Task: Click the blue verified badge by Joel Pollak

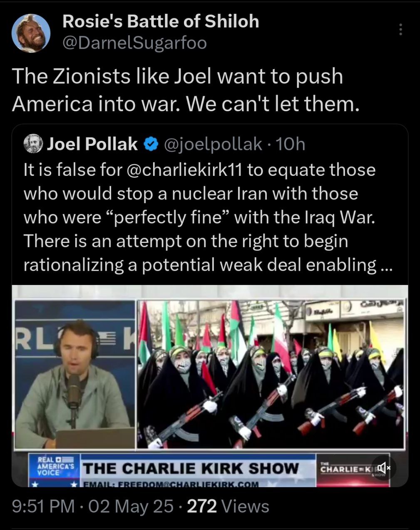Action: pyautogui.click(x=151, y=144)
